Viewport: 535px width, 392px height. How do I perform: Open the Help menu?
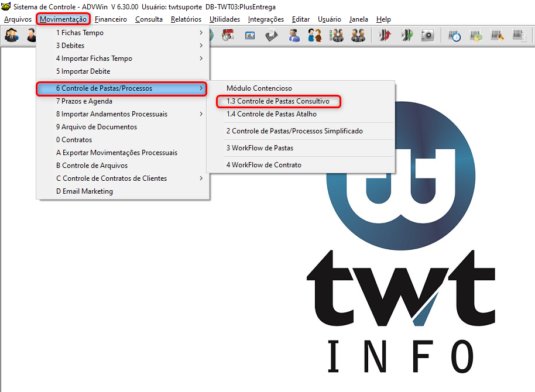point(383,19)
